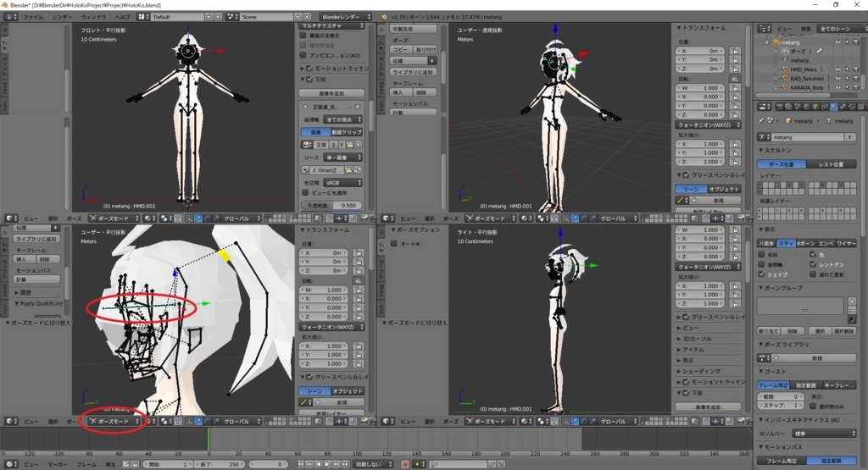The height and width of the screenshot is (470, 868).
Task: Click the 画像を追加 button in front view panel
Action: tap(331, 93)
